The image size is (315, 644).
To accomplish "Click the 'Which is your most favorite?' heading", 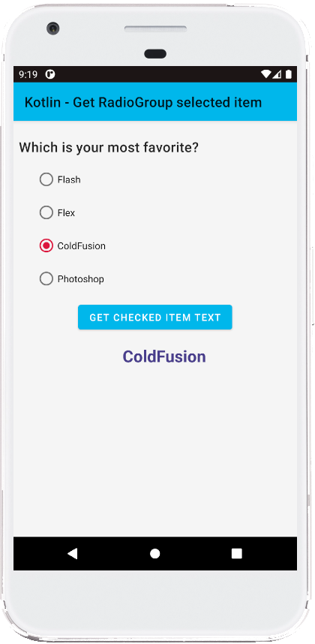I will (x=109, y=147).
